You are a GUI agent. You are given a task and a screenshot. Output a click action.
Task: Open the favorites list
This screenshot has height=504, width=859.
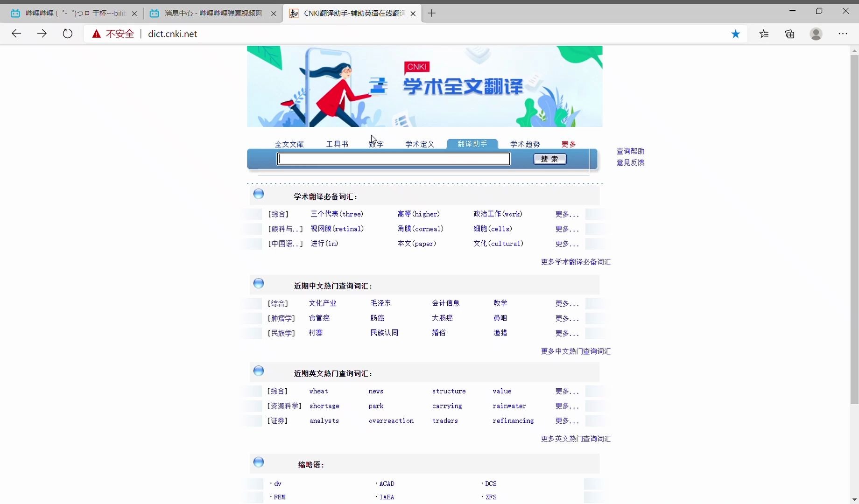click(x=764, y=34)
